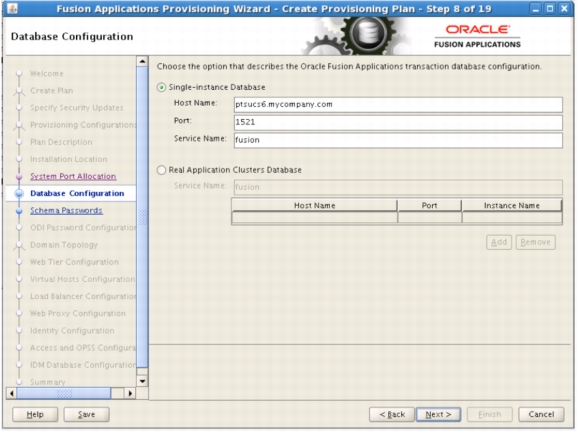This screenshot has height=433, width=578.
Task: Click Web Proxy Configuration step
Action: (x=78, y=314)
